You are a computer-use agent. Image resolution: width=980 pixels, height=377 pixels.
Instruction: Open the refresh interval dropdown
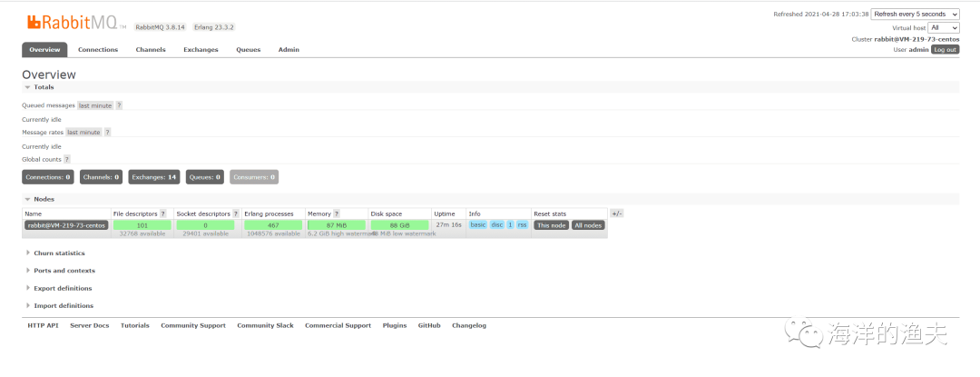pyautogui.click(x=915, y=14)
